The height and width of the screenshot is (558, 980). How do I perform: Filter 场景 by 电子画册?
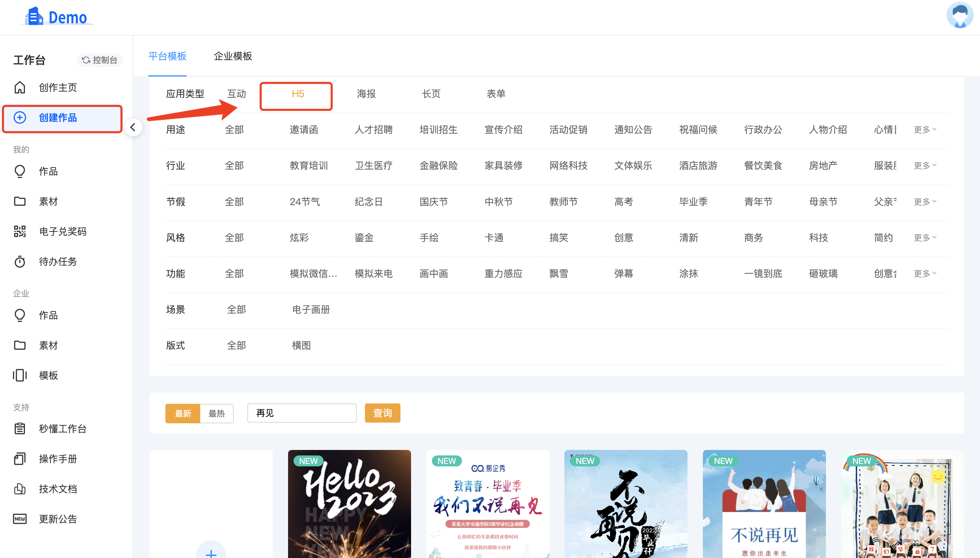311,310
